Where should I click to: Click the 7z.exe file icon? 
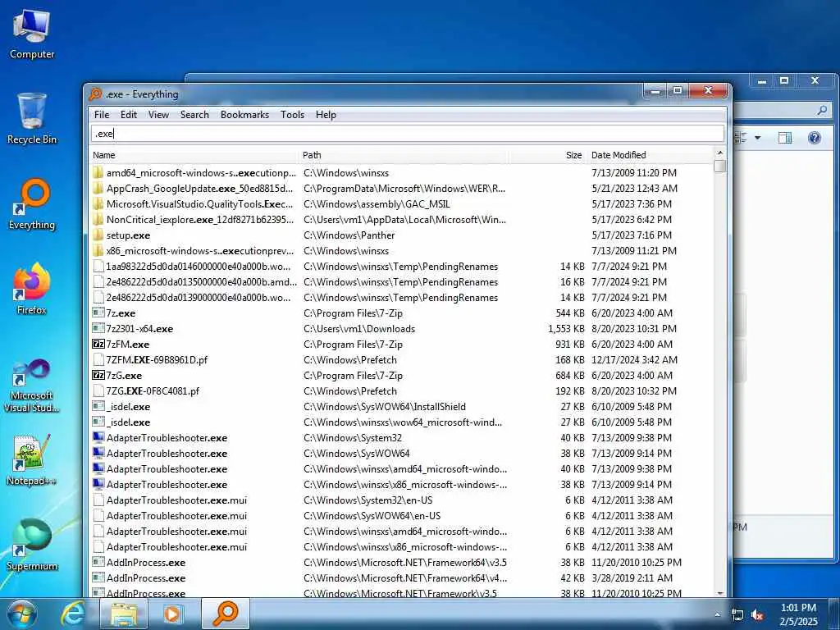point(98,313)
